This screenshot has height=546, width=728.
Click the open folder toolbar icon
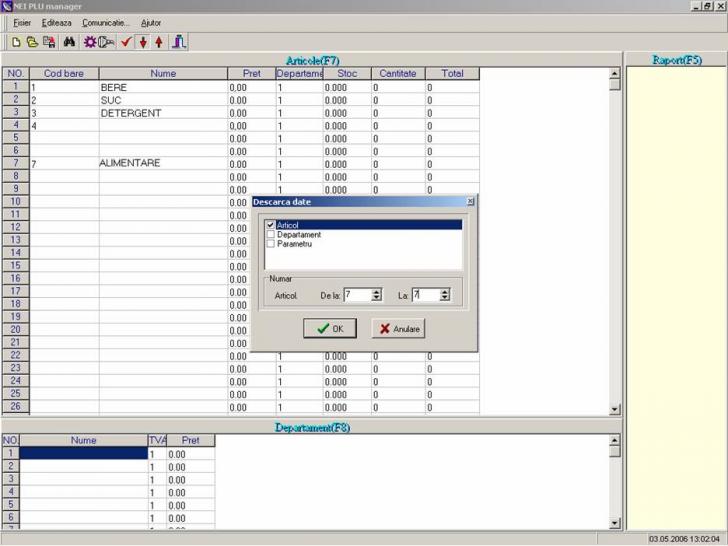[x=32, y=42]
